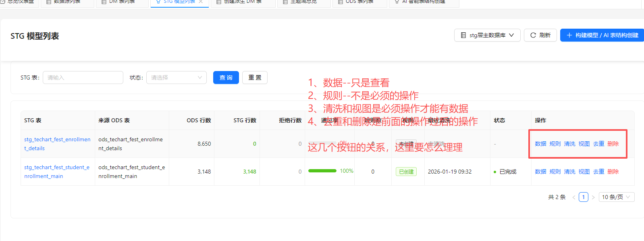Viewport: 644px width, 241px height.
Task: Expand the 状态 status select box
Action: (x=176, y=78)
